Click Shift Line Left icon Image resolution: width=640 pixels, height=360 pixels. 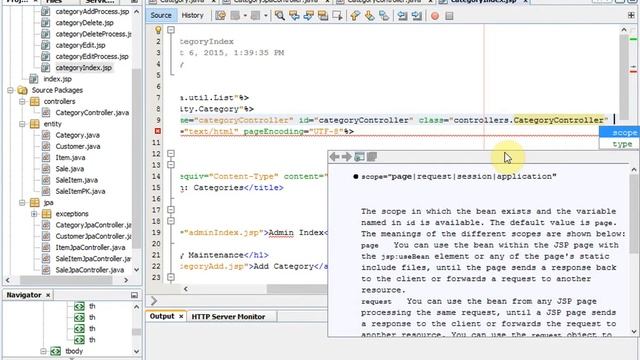(402, 16)
